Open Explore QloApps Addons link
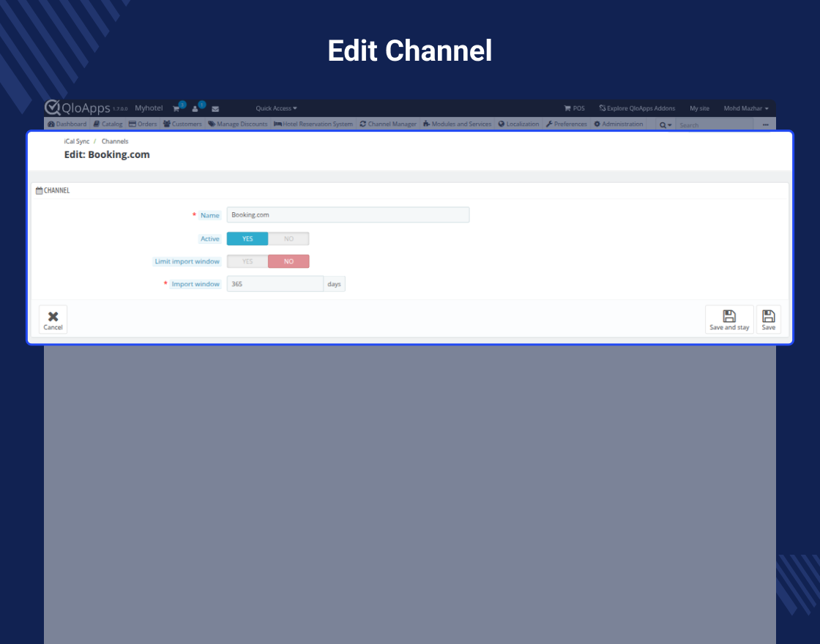This screenshot has height=644, width=820. click(x=637, y=108)
